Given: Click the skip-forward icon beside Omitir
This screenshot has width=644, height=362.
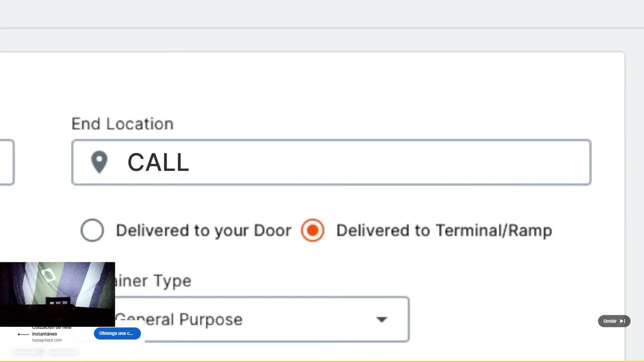Looking at the screenshot, I should [622, 321].
